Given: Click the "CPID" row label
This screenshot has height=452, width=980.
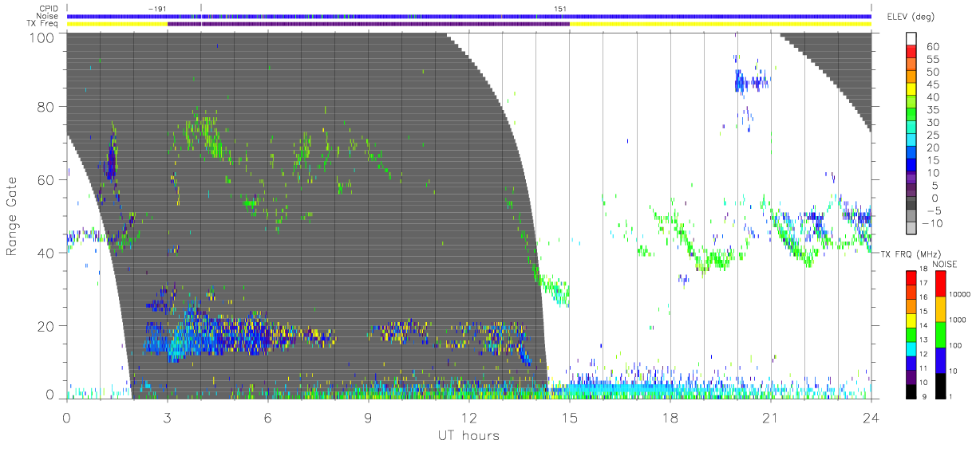Looking at the screenshot, I should pyautogui.click(x=49, y=9).
